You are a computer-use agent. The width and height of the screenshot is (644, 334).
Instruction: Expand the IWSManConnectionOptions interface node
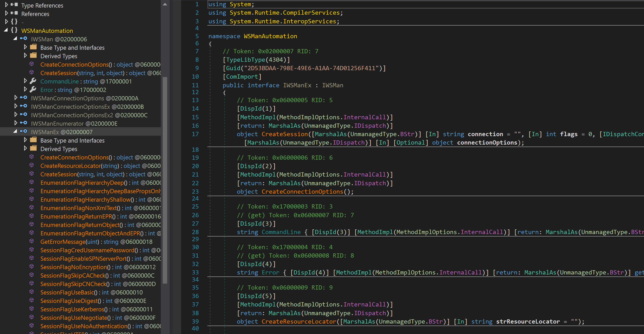tap(16, 98)
